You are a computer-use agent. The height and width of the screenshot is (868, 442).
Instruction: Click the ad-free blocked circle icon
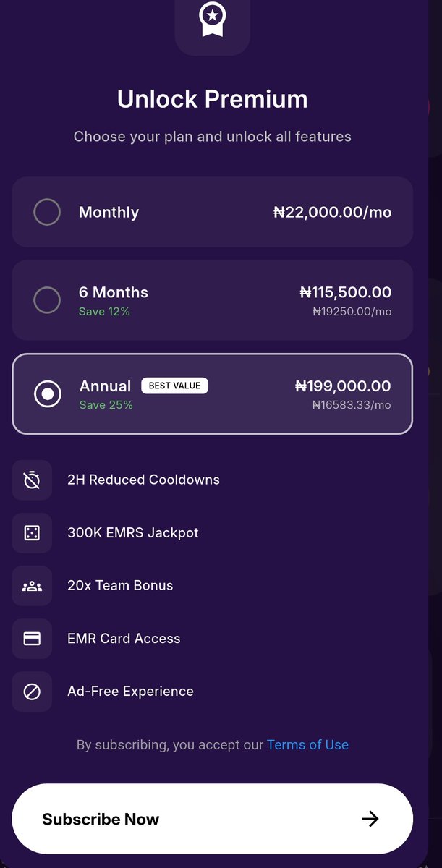(32, 692)
